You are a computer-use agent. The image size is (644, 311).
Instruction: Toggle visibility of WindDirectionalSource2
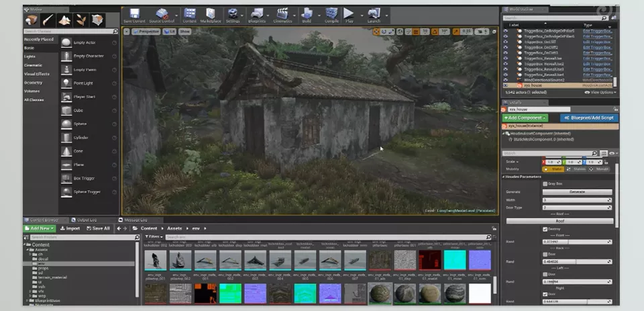pos(506,80)
